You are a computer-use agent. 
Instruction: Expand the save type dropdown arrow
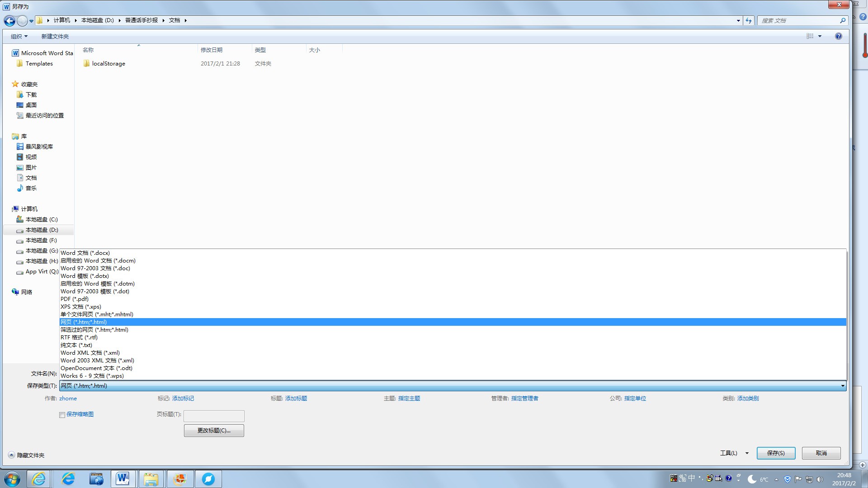pos(843,386)
